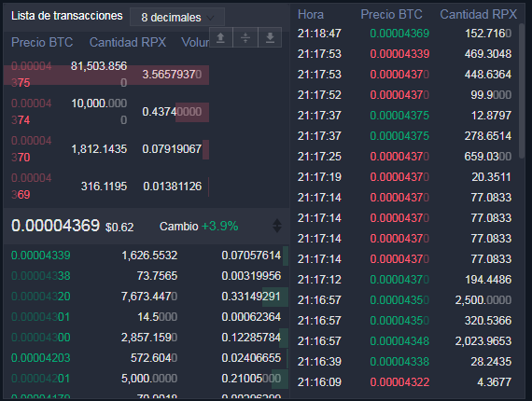Viewport: 532px width, 401px height.
Task: Show only buy orders with down-arrow icon
Action: click(x=270, y=37)
